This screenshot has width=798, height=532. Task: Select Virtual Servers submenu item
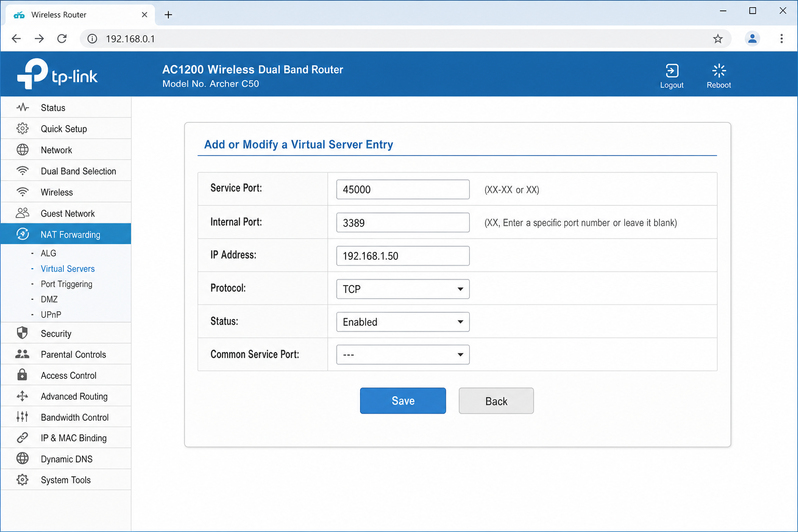click(68, 269)
